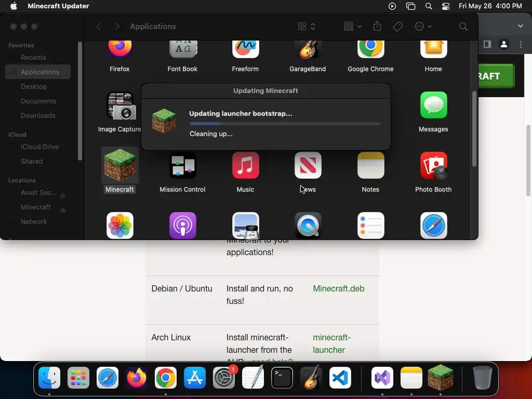Go forward in the Finder window
Image resolution: width=532 pixels, height=399 pixels.
(x=117, y=26)
